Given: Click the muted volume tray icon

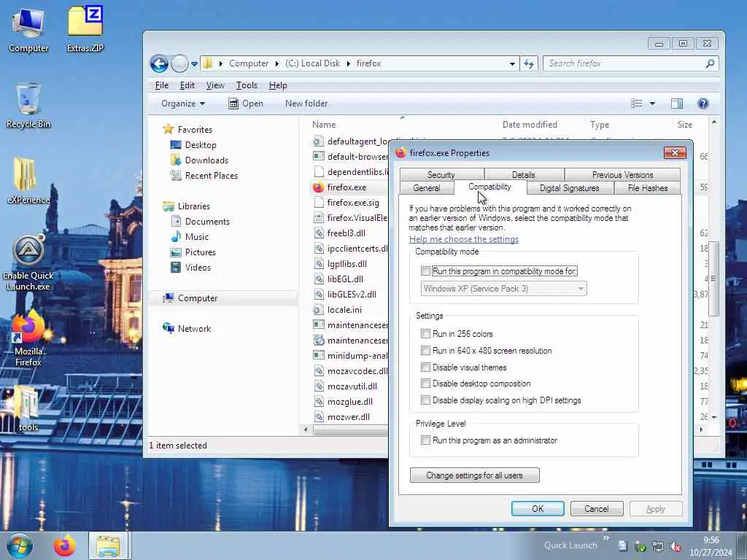Looking at the screenshot, I should [x=675, y=547].
